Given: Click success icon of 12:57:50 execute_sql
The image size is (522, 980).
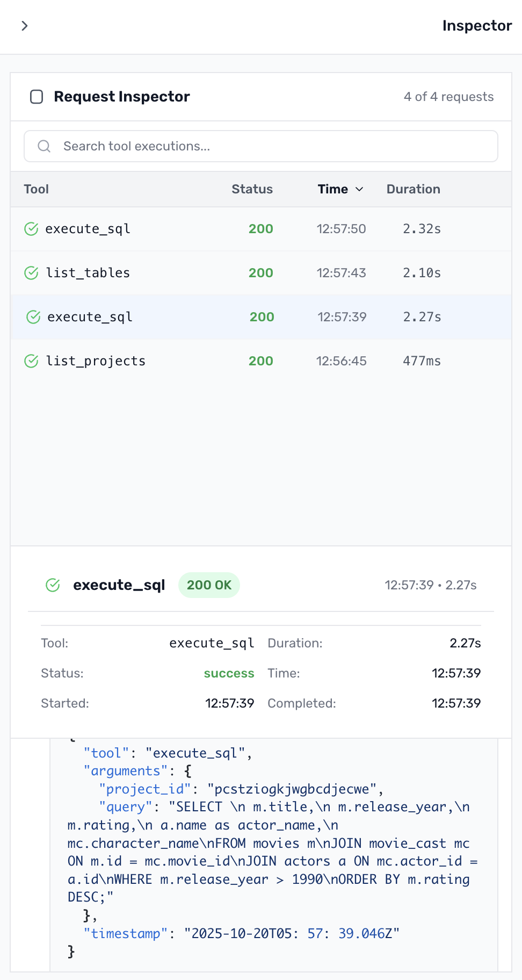Looking at the screenshot, I should (31, 229).
